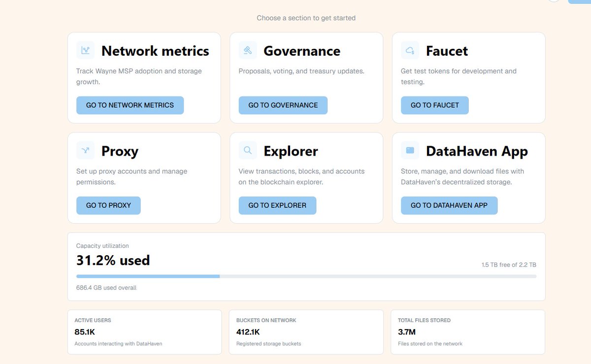Click the Faucet heading

coord(447,51)
